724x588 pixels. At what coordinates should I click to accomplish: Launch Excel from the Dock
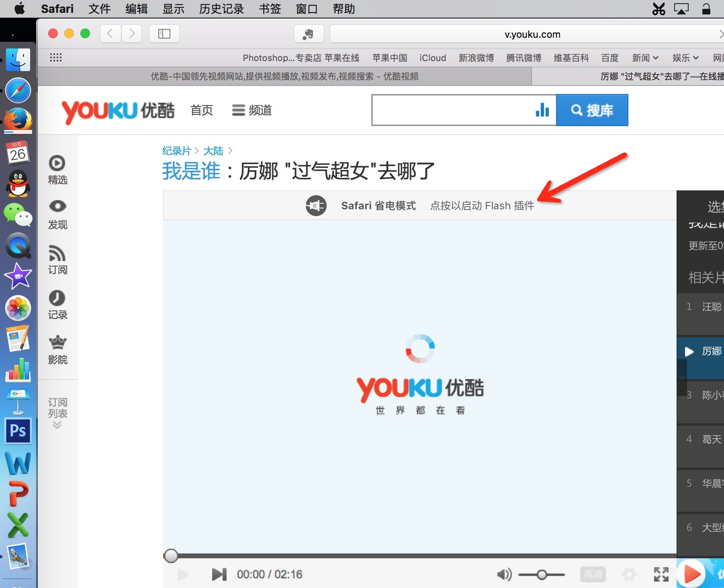tap(18, 525)
